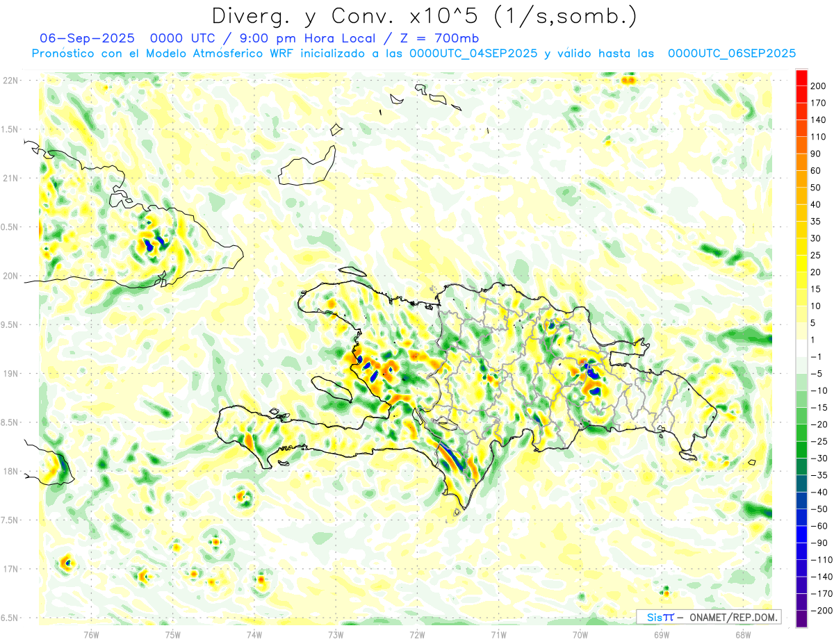Click the "6.5N" latitude label
This screenshot has width=834, height=644.
[x=10, y=618]
